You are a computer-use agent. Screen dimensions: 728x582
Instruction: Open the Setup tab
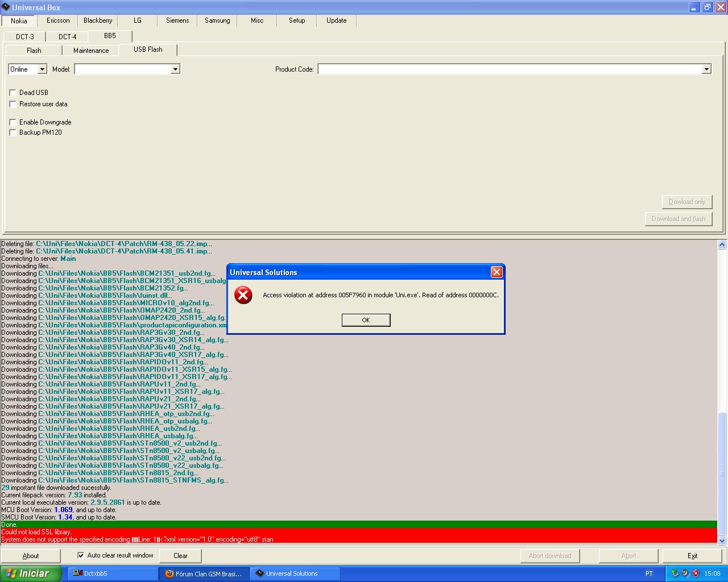click(297, 20)
